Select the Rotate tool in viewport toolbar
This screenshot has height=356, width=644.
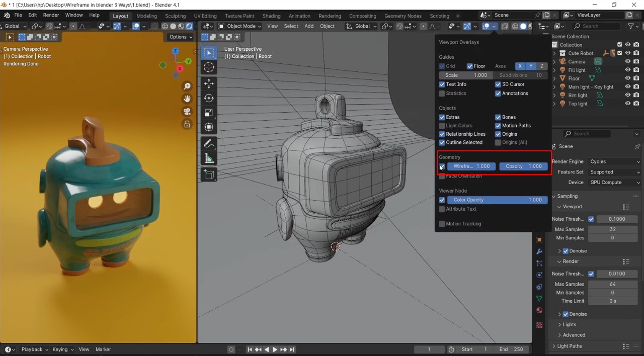tap(209, 98)
